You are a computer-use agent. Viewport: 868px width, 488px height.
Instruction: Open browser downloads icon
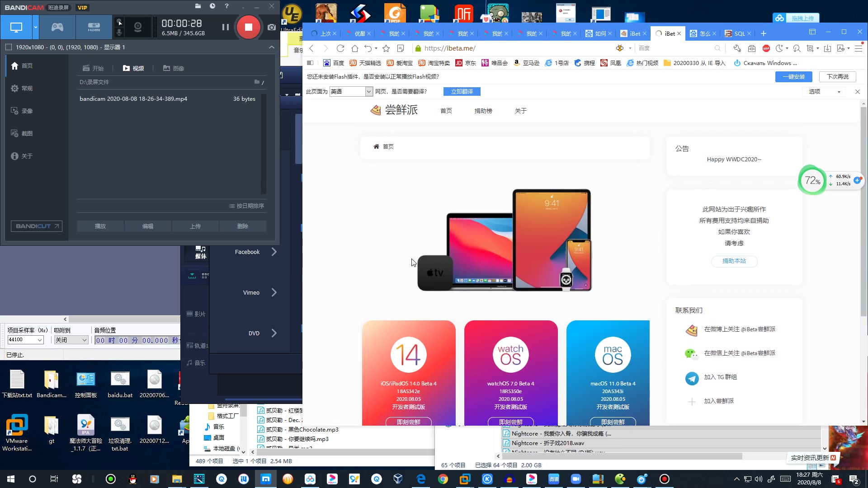tap(828, 48)
